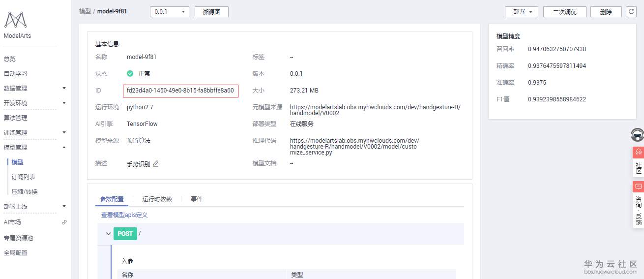This screenshot has height=279, width=644.
Task: Open 总览 in sidebar
Action: click(x=10, y=59)
